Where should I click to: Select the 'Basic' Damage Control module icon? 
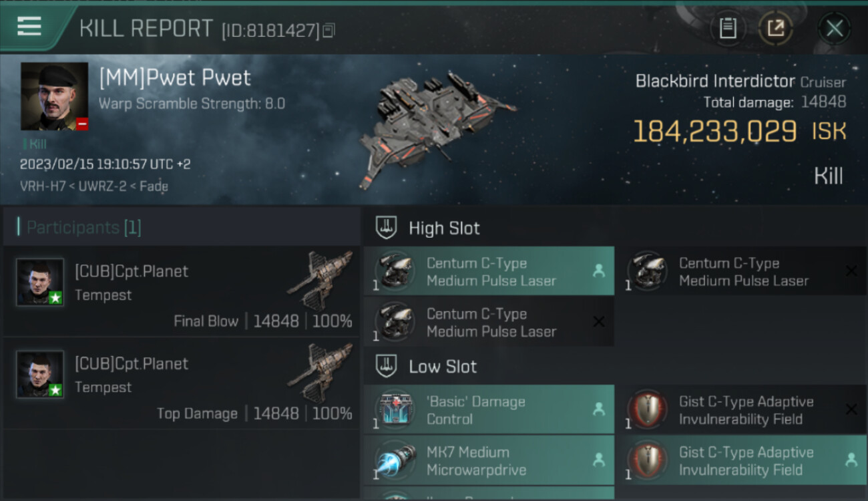click(395, 410)
